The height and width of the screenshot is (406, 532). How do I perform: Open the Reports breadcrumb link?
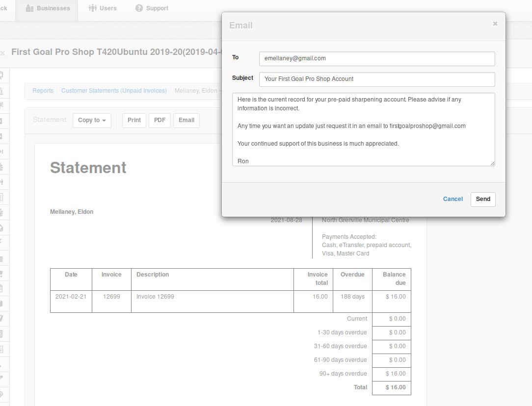tap(43, 91)
